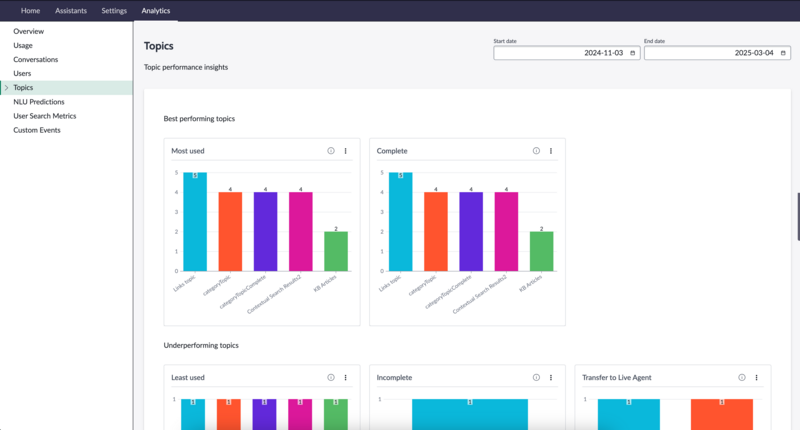
Task: Open kebab menu on Most used chart
Action: click(345, 151)
